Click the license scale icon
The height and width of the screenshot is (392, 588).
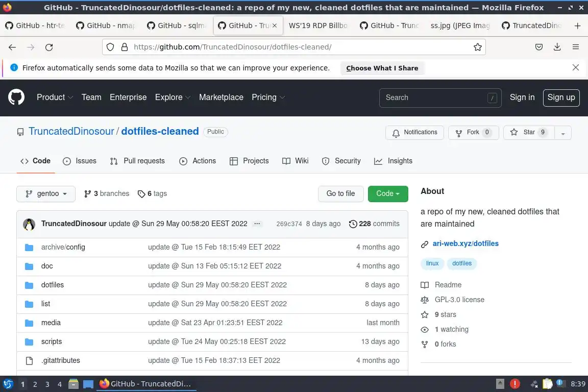[425, 300]
